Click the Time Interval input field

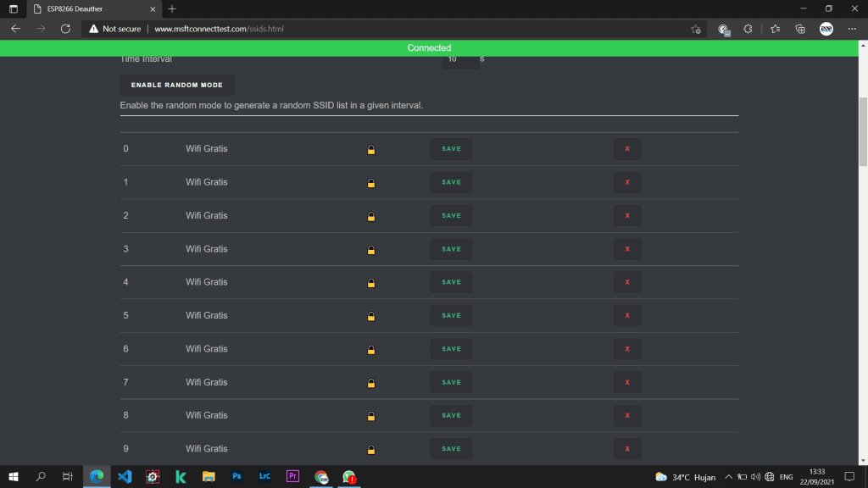click(x=459, y=60)
